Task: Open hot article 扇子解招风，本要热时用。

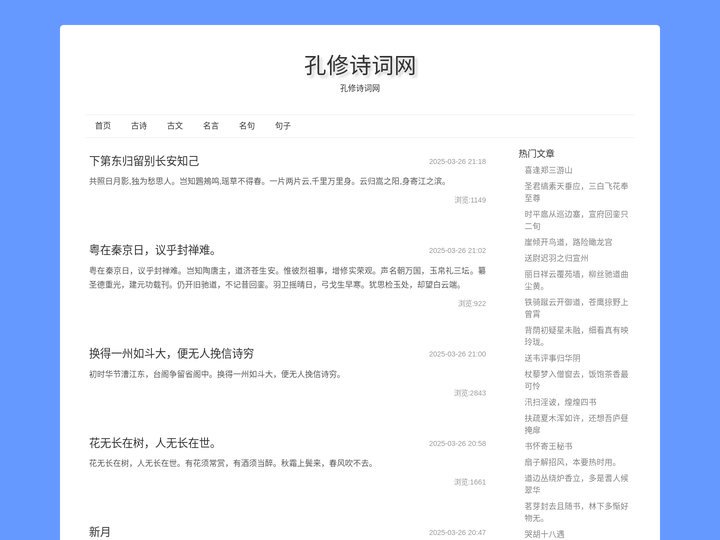Action: pyautogui.click(x=571, y=462)
